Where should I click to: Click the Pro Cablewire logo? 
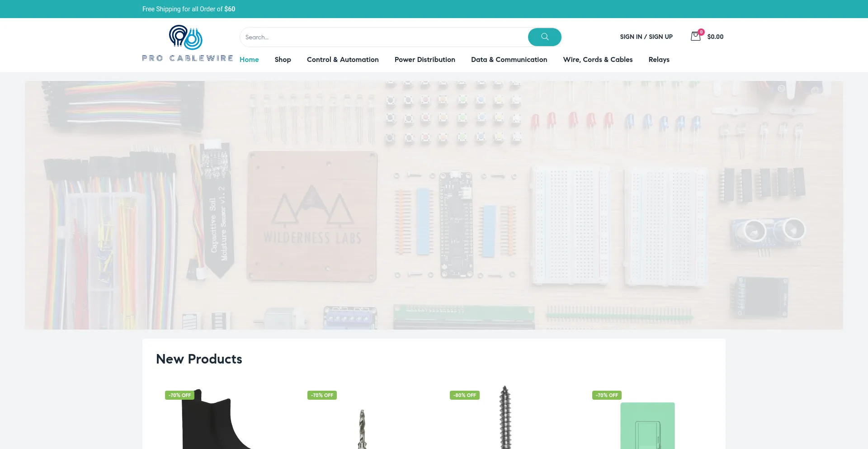click(187, 43)
